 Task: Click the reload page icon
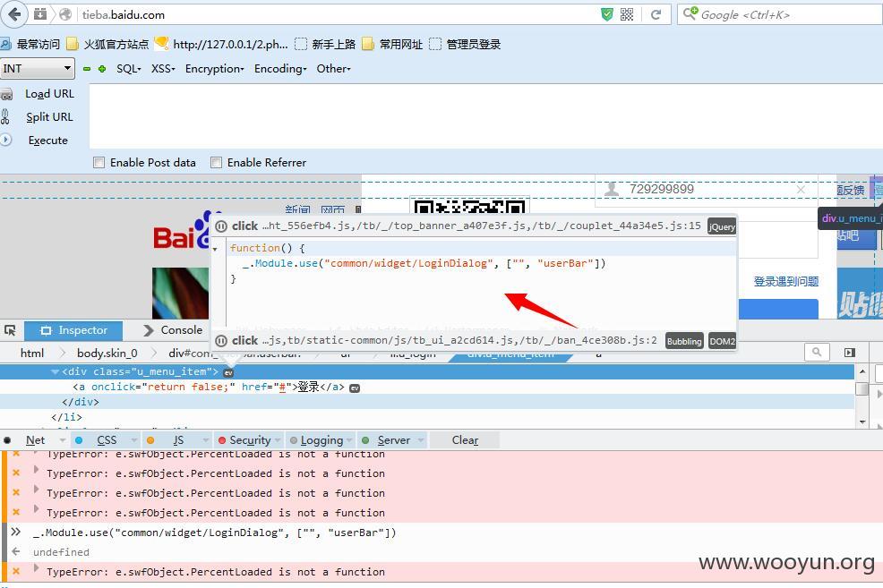pos(656,14)
